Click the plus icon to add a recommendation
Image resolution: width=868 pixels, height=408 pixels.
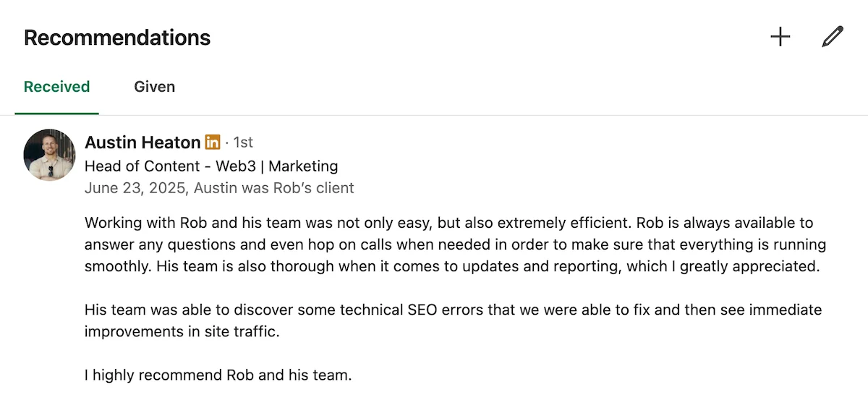click(x=780, y=37)
